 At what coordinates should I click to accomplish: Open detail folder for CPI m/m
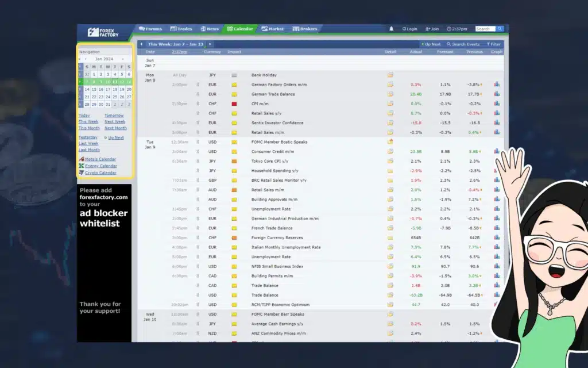390,103
